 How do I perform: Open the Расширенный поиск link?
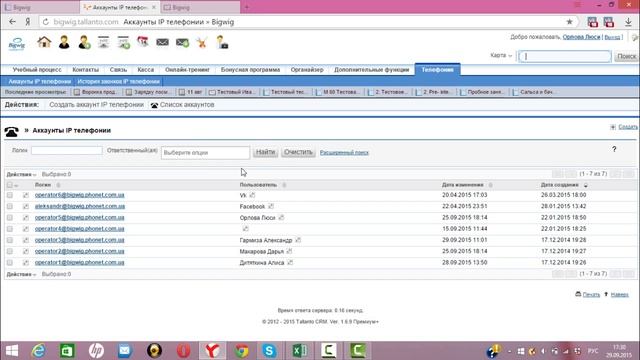(344, 153)
